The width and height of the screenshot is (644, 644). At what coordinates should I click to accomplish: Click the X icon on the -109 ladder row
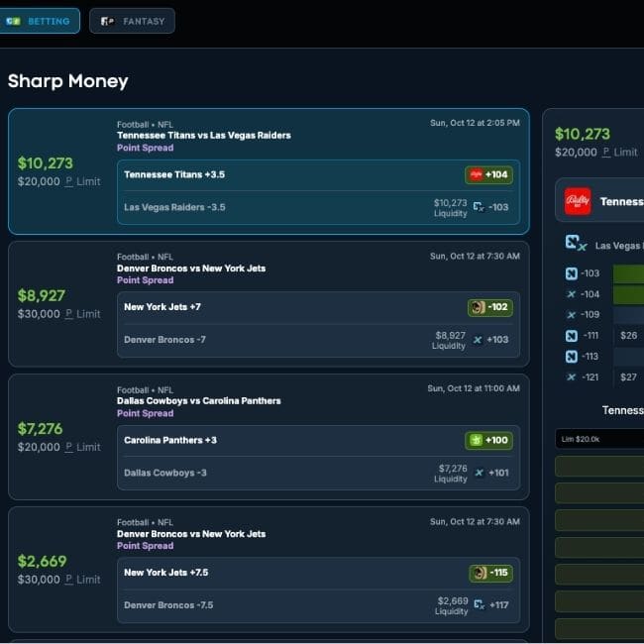point(571,315)
